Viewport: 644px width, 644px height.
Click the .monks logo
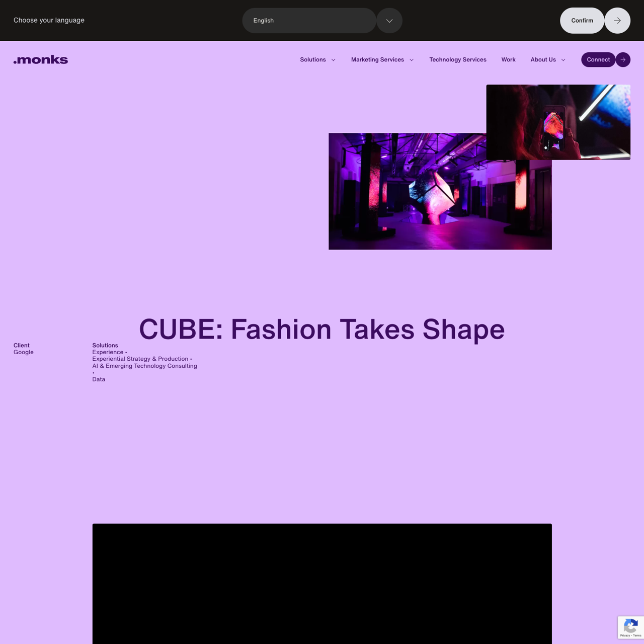click(41, 60)
